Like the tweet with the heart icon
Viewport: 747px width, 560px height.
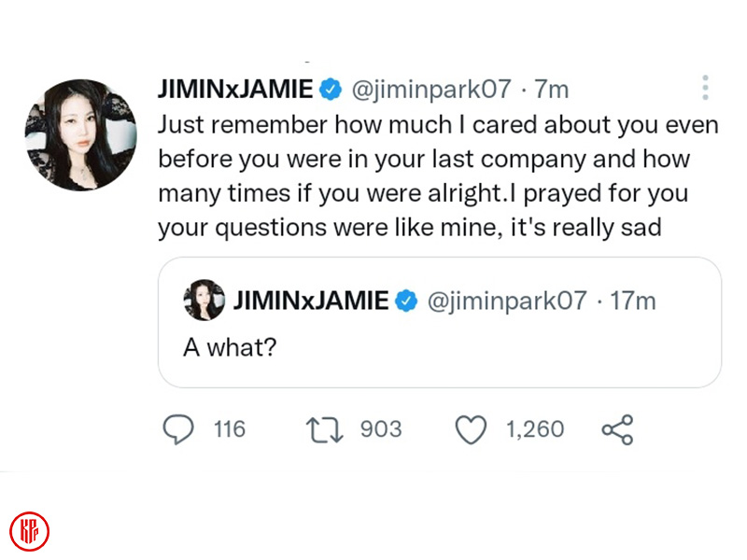point(472,429)
